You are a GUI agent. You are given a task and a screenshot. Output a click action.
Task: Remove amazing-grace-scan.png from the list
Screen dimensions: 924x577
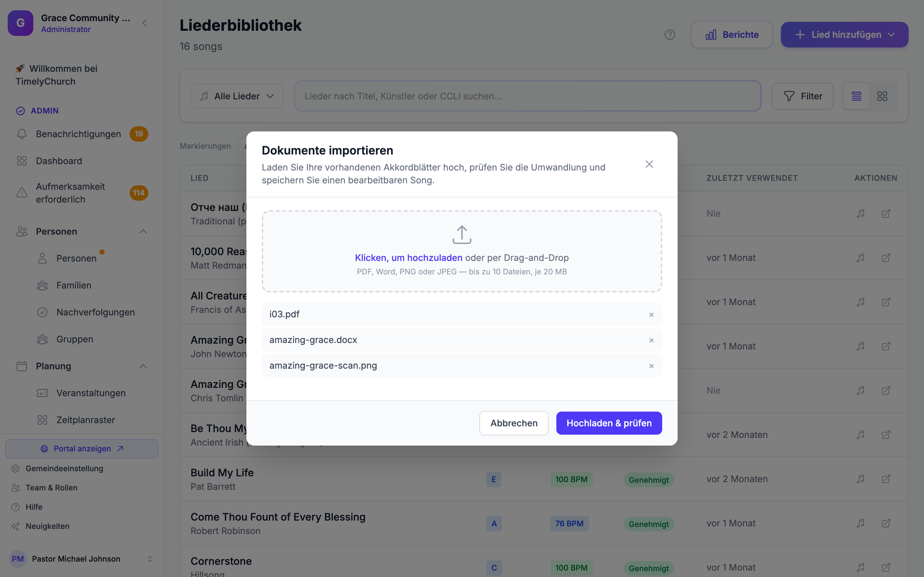[x=651, y=365]
